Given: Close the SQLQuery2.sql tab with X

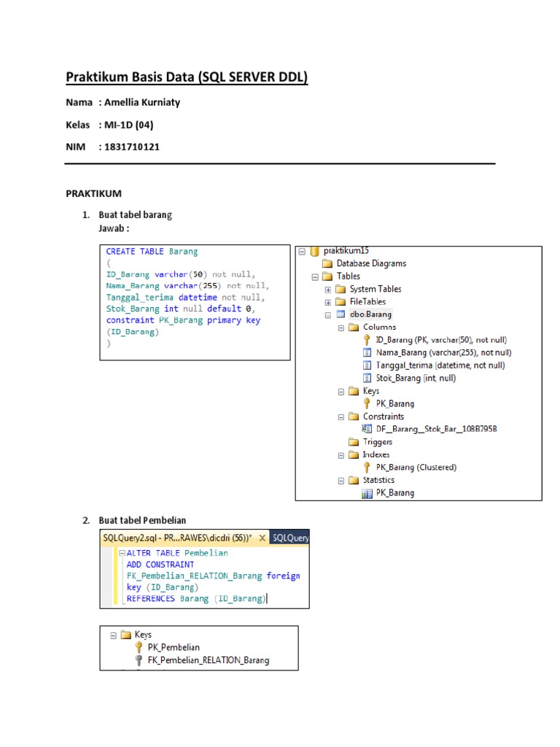Looking at the screenshot, I should click(x=262, y=538).
